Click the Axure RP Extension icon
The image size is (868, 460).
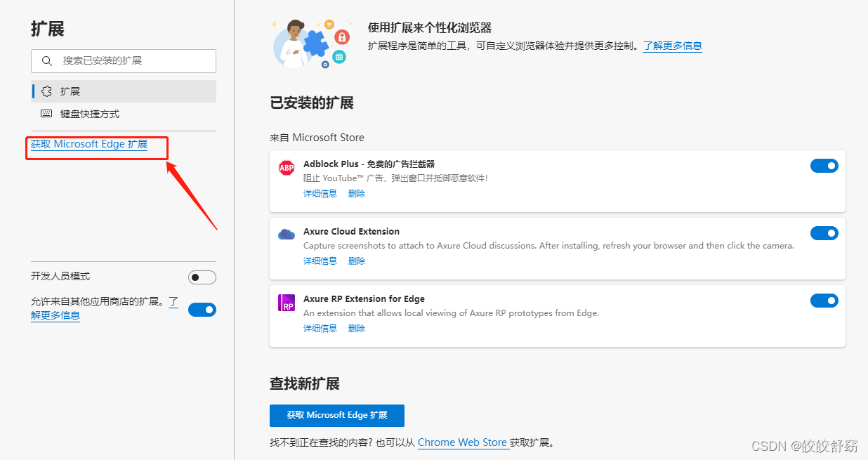pos(287,303)
